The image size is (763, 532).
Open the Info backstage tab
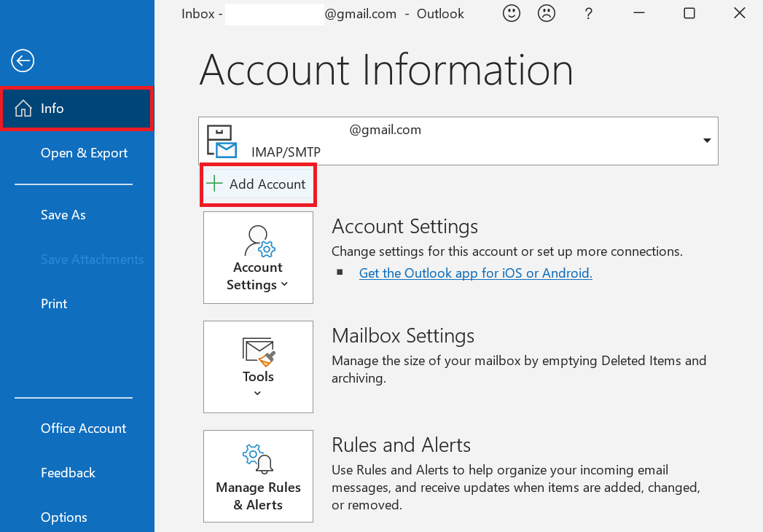(x=77, y=109)
